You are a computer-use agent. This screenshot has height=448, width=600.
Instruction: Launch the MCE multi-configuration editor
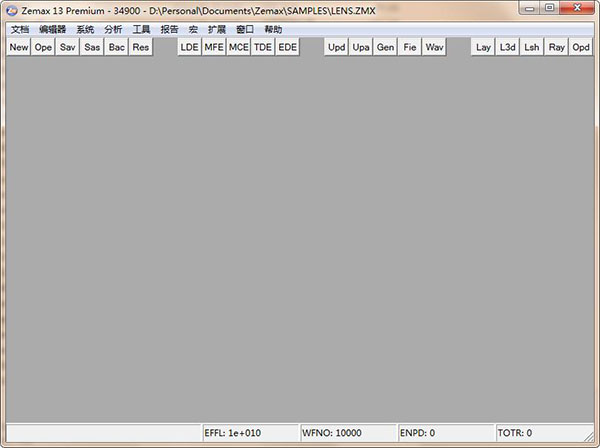click(x=238, y=47)
